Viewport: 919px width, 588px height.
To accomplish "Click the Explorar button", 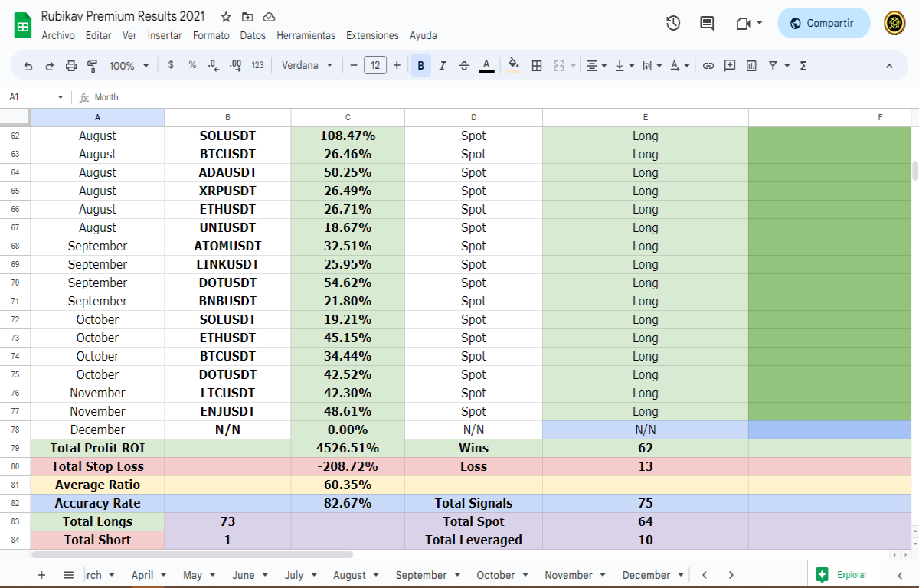I will pos(842,574).
